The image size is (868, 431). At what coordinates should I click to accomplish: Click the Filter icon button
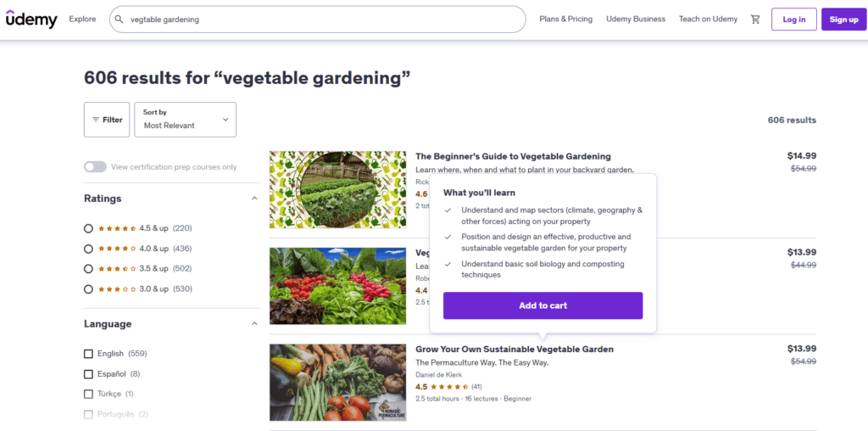(107, 120)
